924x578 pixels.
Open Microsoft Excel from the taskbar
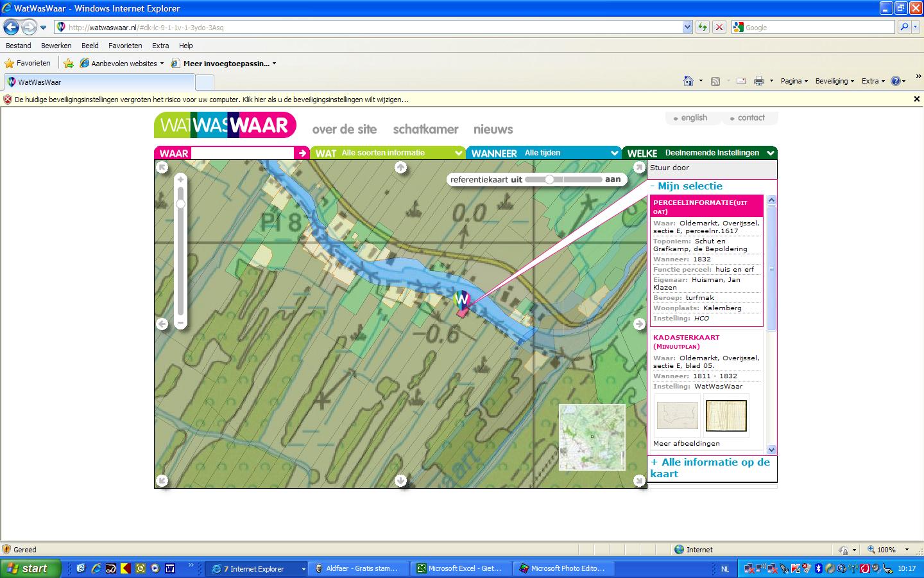click(461, 568)
